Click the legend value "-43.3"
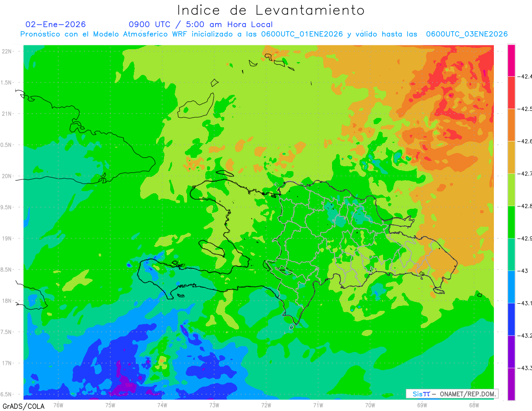The width and height of the screenshot is (532, 411). (x=524, y=368)
